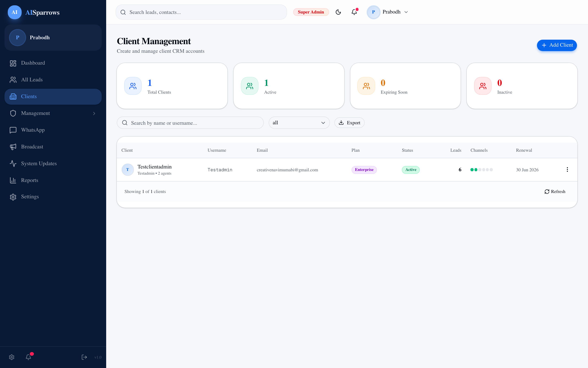Click the username Testadmin cell
Image resolution: width=588 pixels, height=368 pixels.
(220, 170)
